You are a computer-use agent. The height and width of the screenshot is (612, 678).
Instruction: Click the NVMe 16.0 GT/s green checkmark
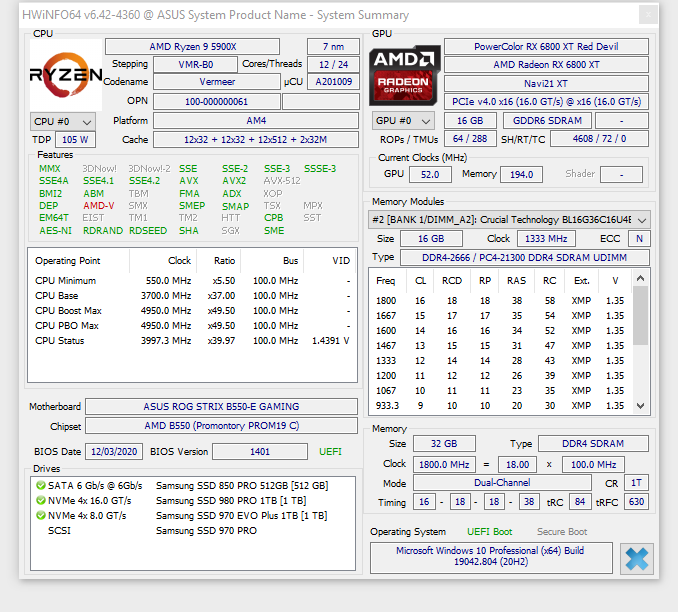pyautogui.click(x=41, y=500)
